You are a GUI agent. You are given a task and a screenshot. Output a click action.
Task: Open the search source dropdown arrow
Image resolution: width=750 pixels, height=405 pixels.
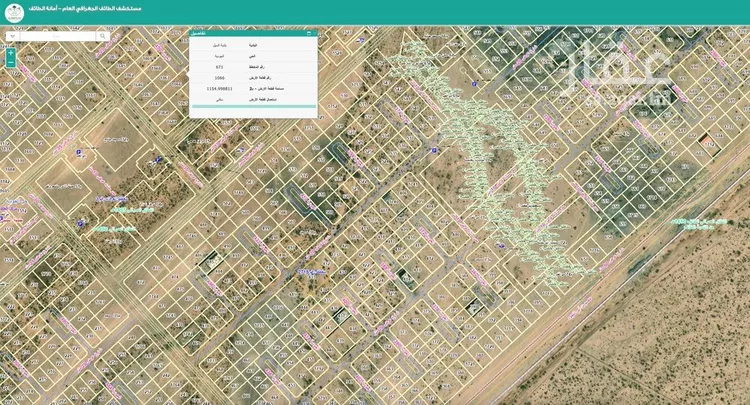tap(12, 36)
